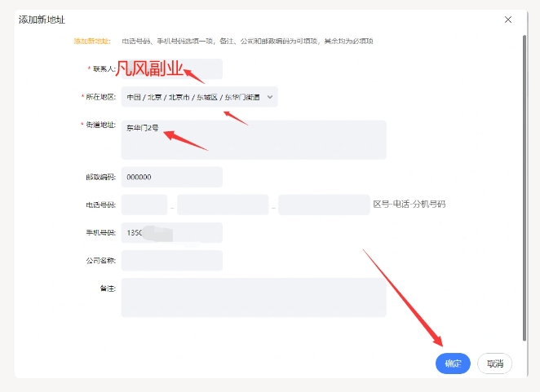Viewport: 540px width, 392px height.
Task: Open the 所在地区 region dropdown
Action: coord(199,97)
